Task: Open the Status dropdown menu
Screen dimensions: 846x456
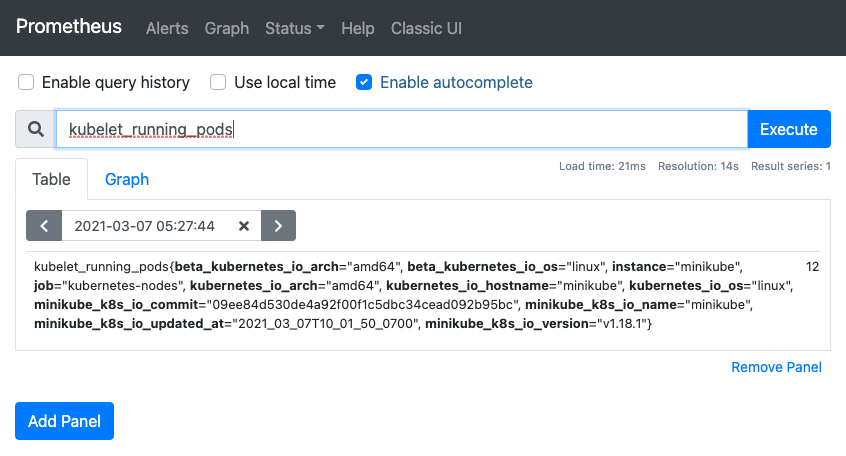Action: click(x=295, y=28)
